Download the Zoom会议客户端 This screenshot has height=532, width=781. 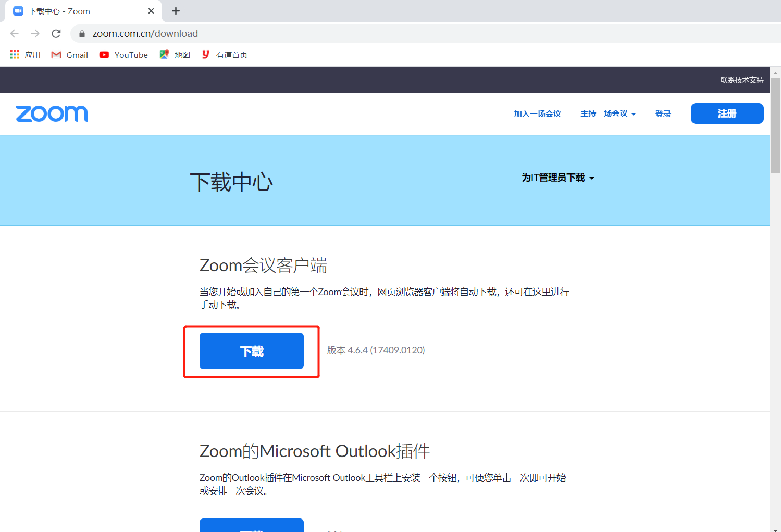pyautogui.click(x=252, y=351)
